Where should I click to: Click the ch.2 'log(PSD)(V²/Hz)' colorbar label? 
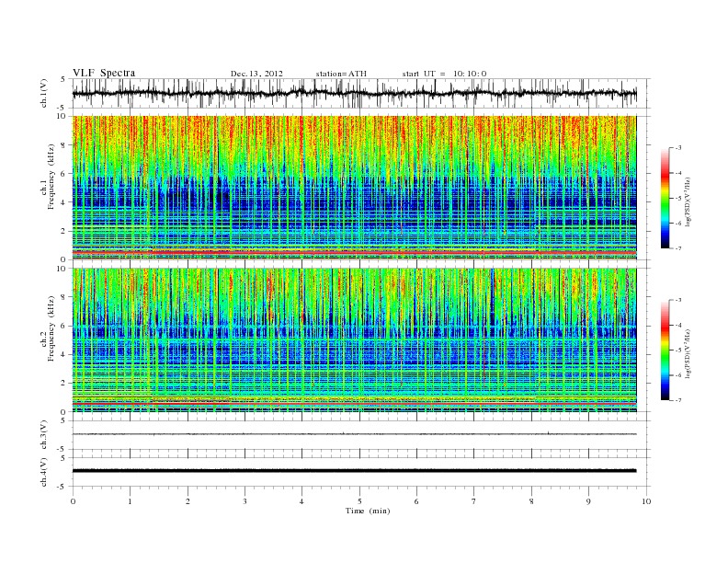(688, 352)
